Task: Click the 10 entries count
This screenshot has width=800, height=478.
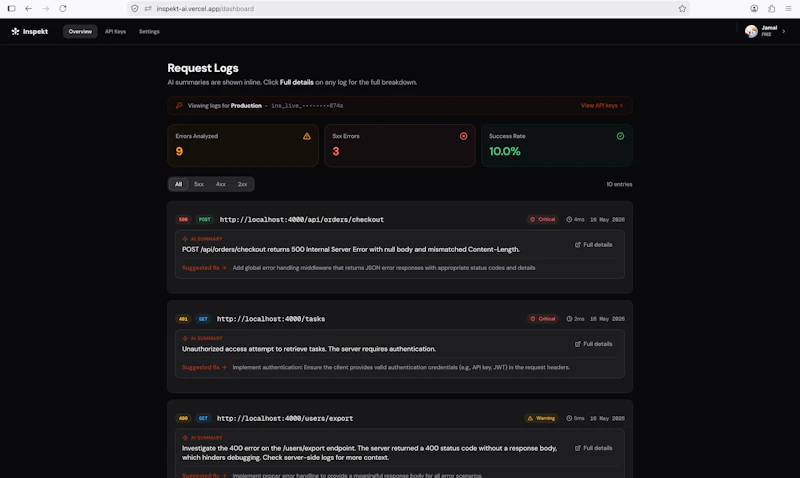Action: (x=619, y=184)
